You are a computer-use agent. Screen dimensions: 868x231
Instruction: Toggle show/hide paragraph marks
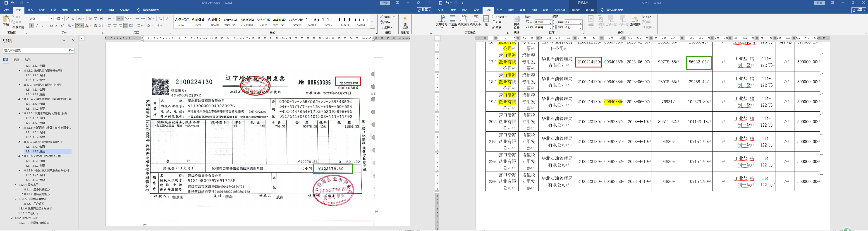click(x=167, y=19)
